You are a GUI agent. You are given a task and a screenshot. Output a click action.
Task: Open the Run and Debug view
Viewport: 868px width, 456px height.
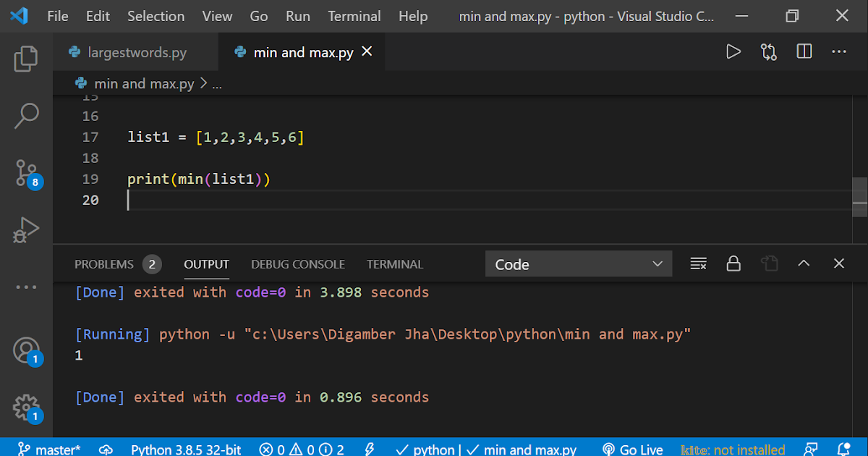(x=26, y=229)
